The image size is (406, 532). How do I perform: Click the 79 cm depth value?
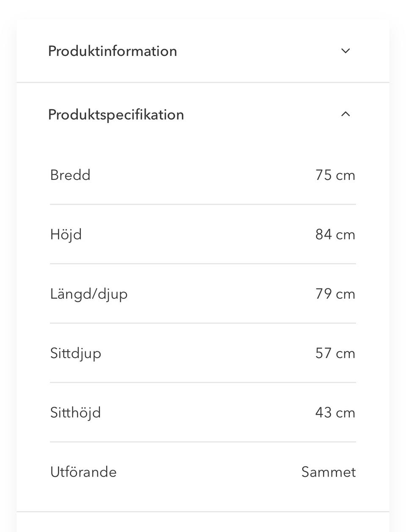click(x=335, y=294)
